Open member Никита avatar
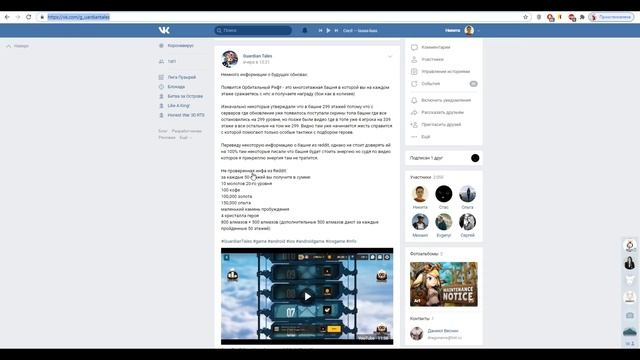Viewport: 640px width, 360px height. coord(420,194)
